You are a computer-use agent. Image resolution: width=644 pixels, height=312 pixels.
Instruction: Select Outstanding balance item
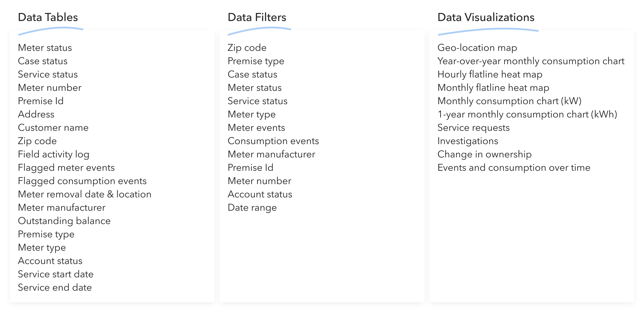tap(64, 221)
